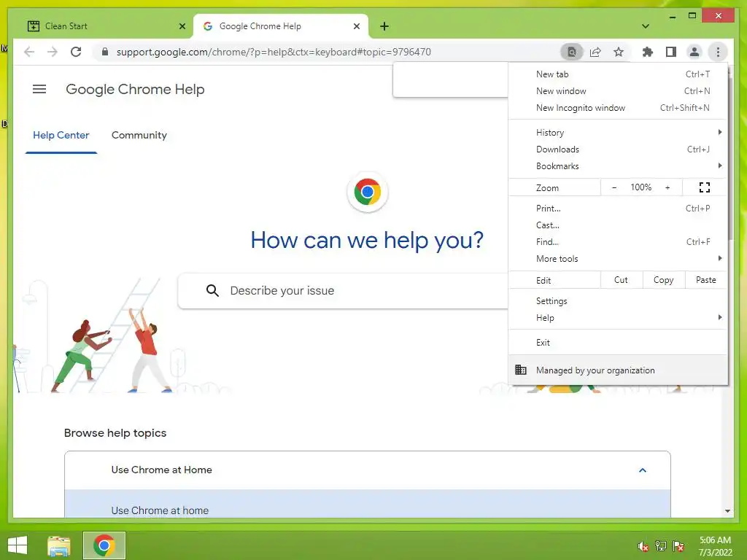The width and height of the screenshot is (747, 560).
Task: Open tab search chevron in title bar
Action: (x=646, y=26)
